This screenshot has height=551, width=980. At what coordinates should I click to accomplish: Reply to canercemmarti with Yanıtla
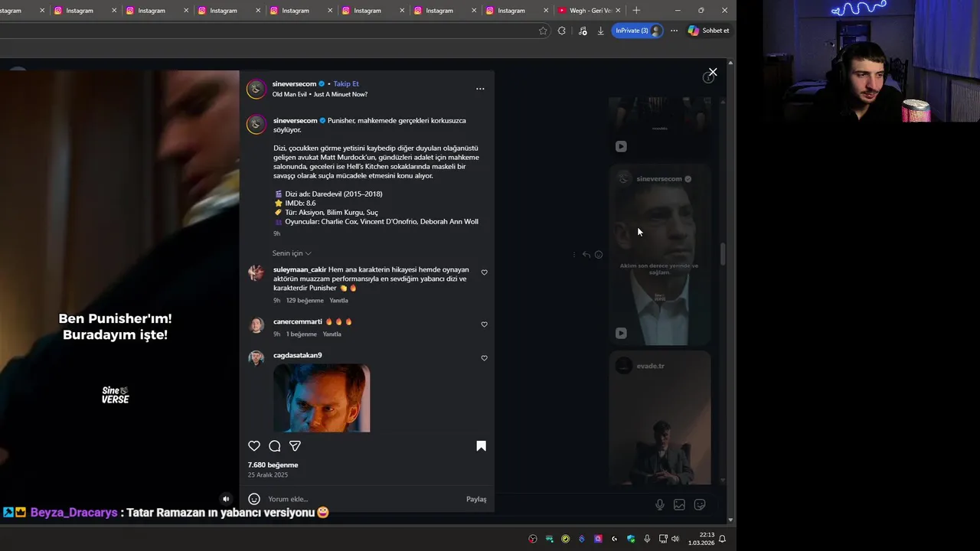(332, 334)
